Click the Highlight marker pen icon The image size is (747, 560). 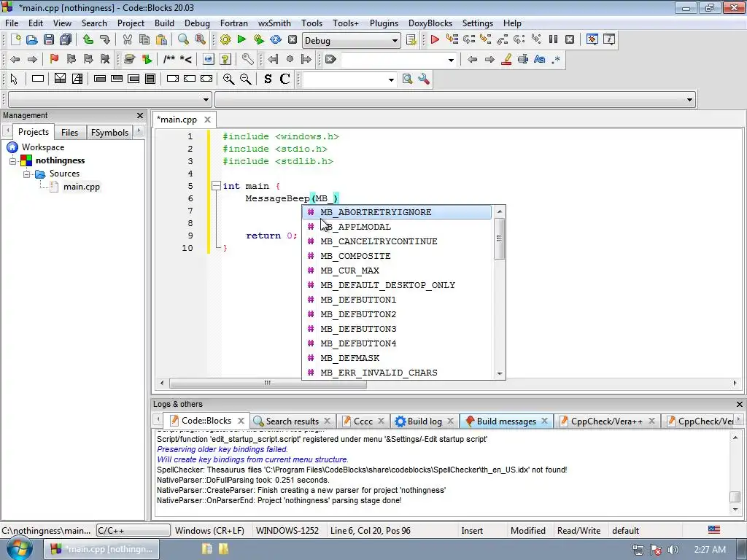click(x=506, y=60)
